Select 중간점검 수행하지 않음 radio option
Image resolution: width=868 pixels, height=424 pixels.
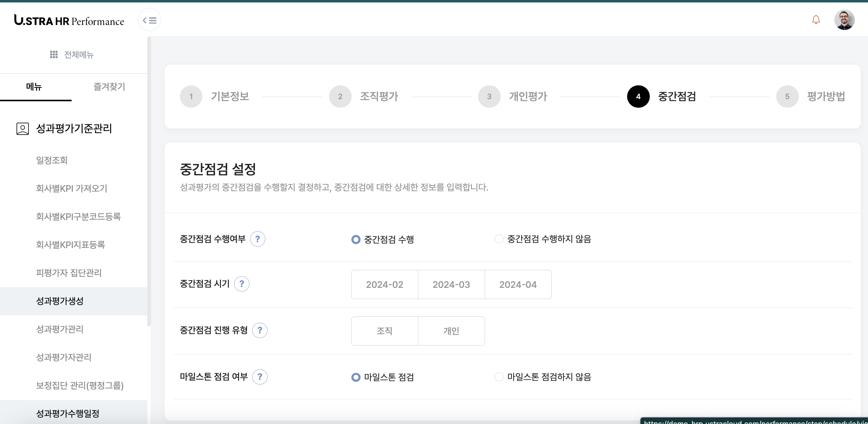[x=499, y=239]
